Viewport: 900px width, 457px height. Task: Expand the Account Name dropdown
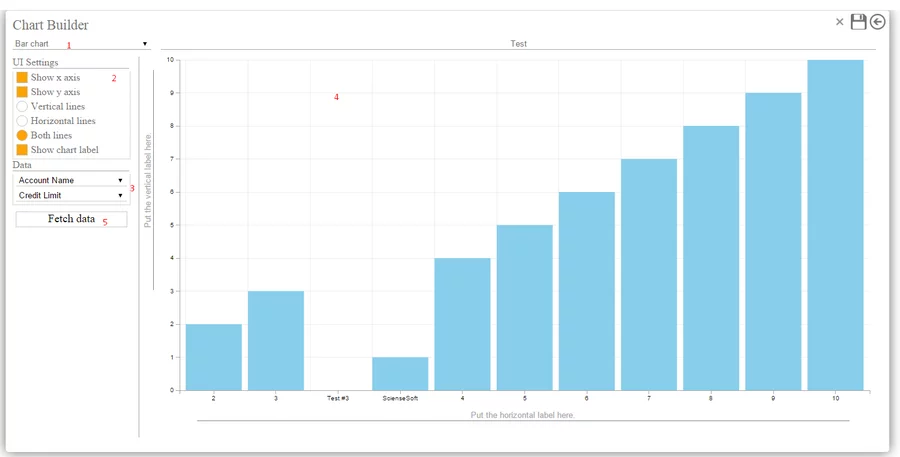(70, 180)
